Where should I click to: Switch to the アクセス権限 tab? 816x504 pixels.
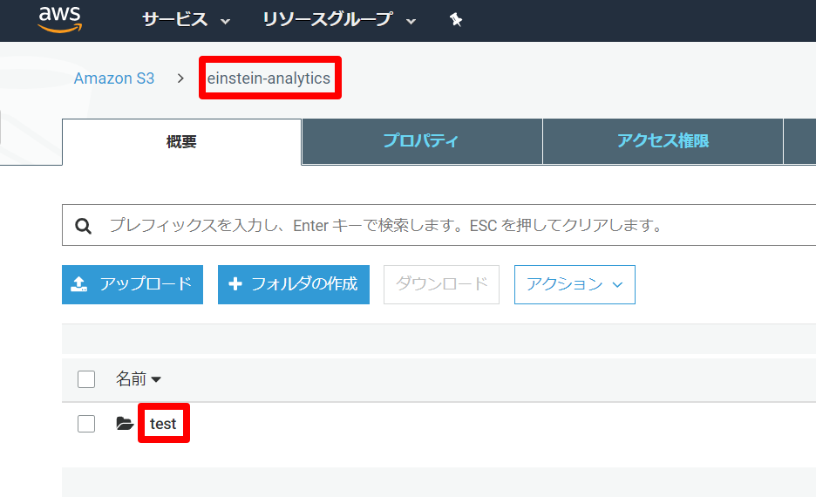coord(663,141)
